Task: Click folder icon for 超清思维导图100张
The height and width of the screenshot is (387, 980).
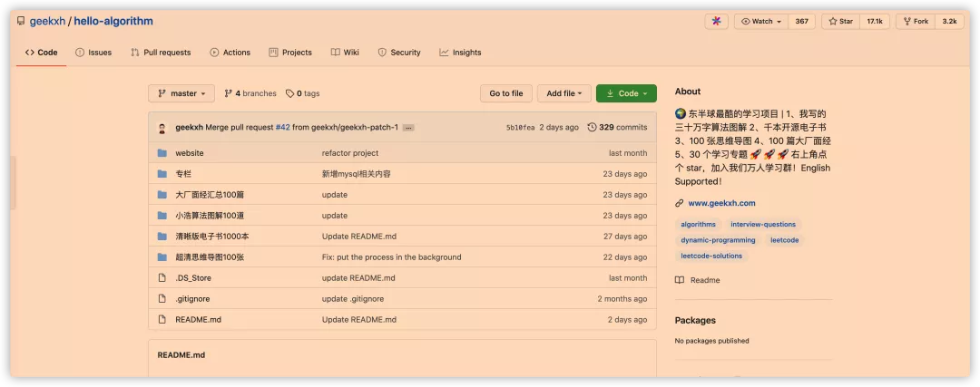Action: pos(162,257)
